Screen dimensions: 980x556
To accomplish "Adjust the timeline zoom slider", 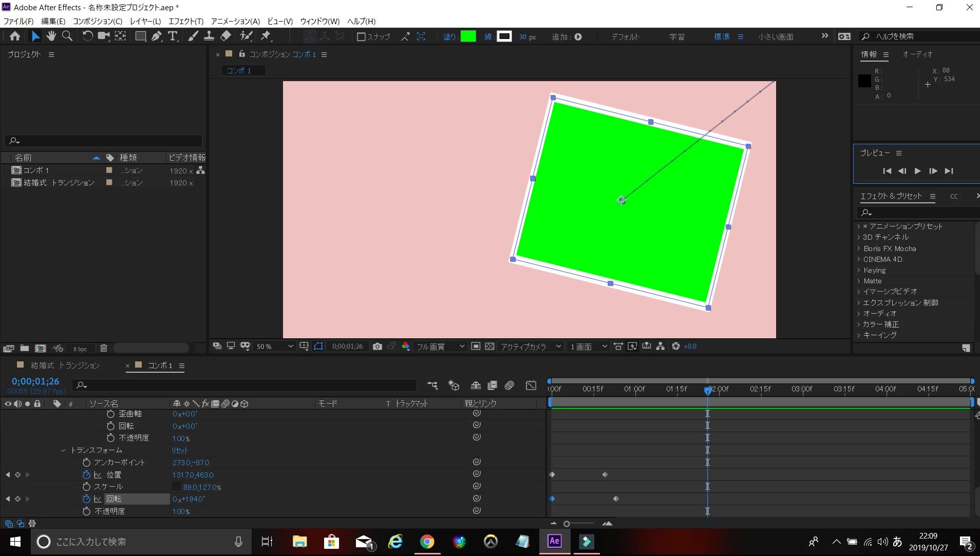I will click(567, 524).
